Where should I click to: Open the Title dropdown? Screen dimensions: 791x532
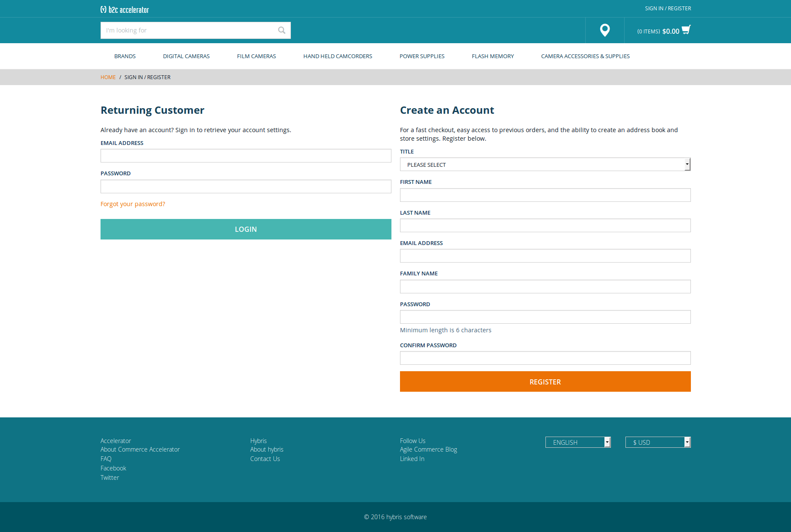(545, 164)
